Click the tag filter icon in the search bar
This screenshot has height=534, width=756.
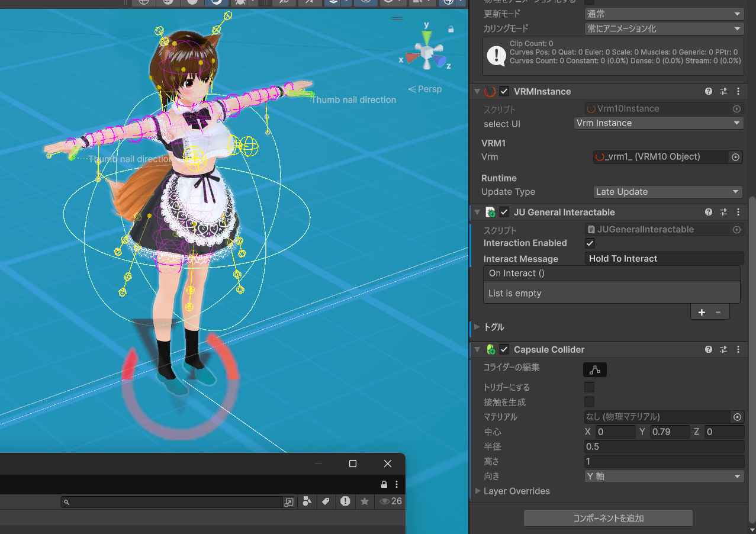pos(326,501)
